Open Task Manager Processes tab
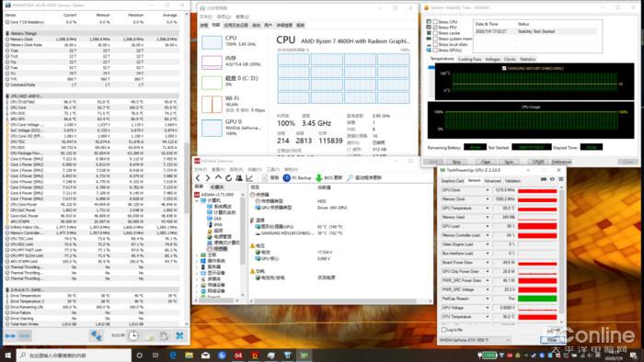 tap(204, 26)
